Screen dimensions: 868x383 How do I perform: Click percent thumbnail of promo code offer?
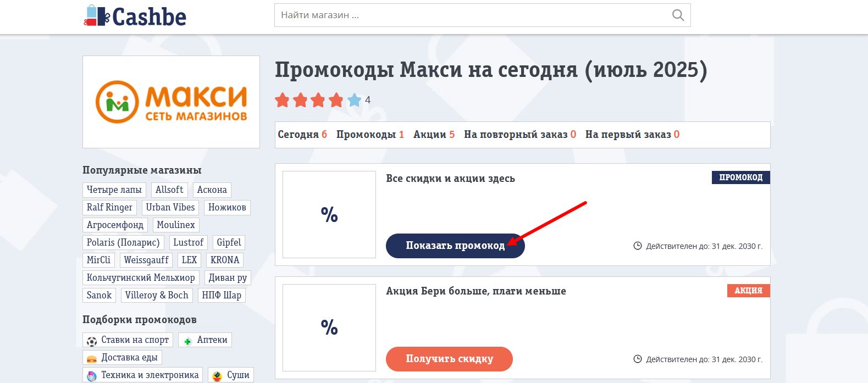pos(329,214)
